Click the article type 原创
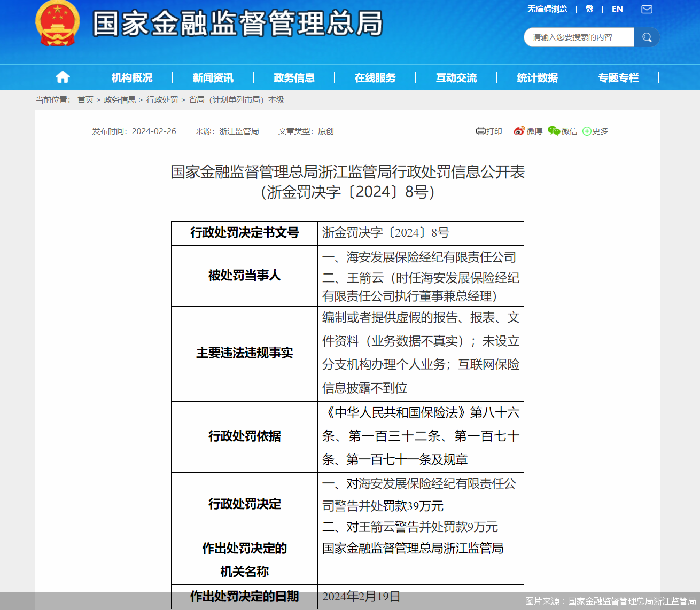Viewport: 700px width, 610px height. coord(326,131)
